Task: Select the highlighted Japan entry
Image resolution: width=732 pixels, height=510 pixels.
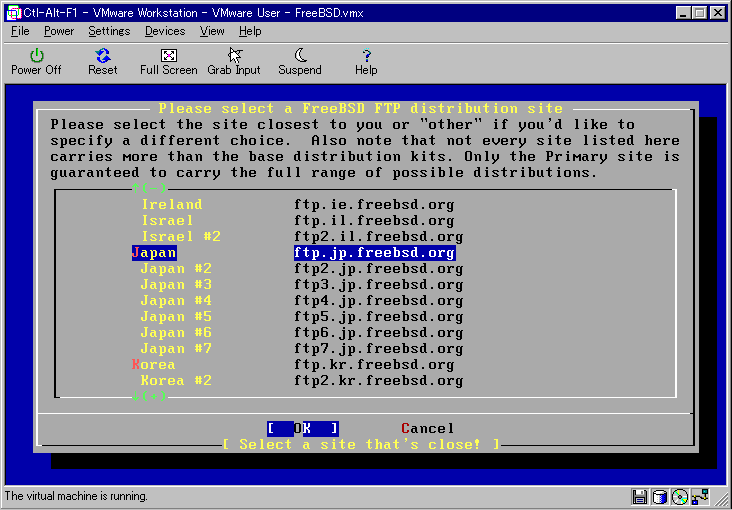Action: pyautogui.click(x=154, y=253)
